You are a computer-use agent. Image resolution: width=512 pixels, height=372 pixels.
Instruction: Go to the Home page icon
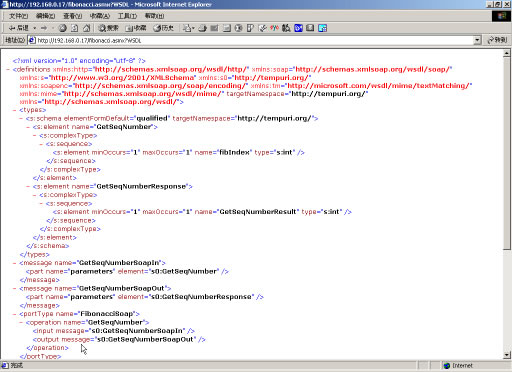coord(86,28)
